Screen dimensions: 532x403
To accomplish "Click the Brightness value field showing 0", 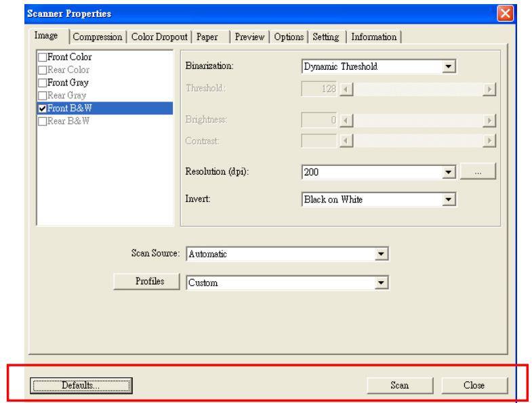I will click(319, 120).
